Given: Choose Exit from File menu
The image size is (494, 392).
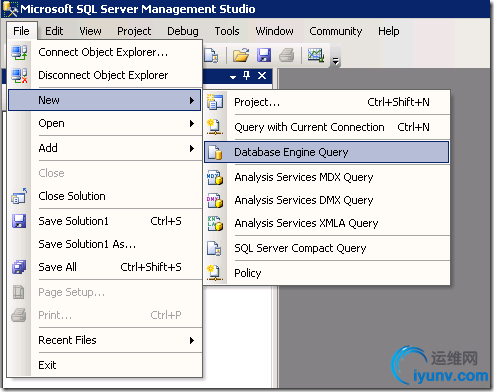Looking at the screenshot, I should [x=105, y=365].
